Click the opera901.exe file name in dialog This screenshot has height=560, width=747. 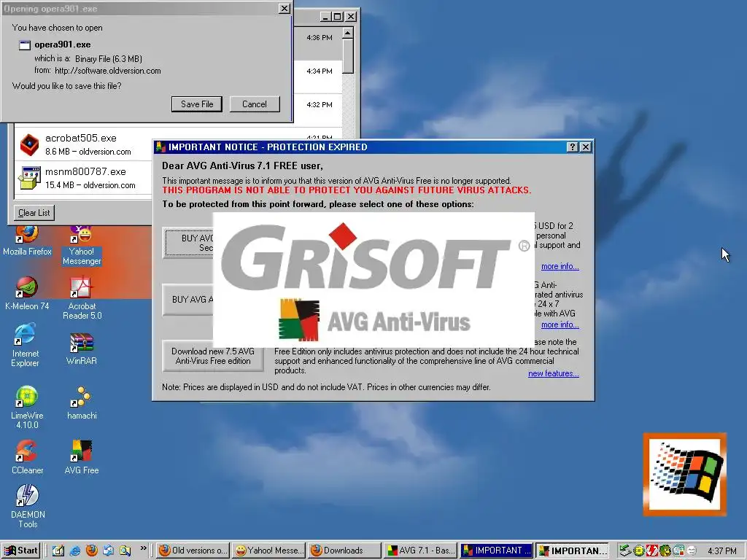[63, 44]
